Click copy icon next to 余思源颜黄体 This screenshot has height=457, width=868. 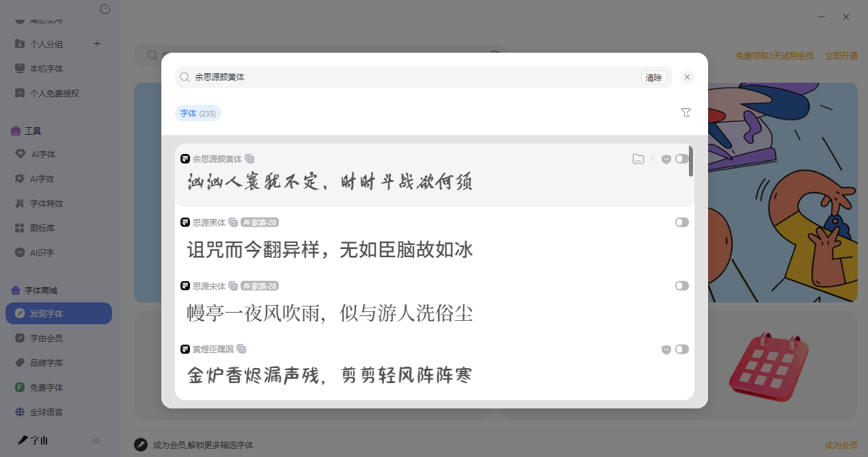point(250,159)
